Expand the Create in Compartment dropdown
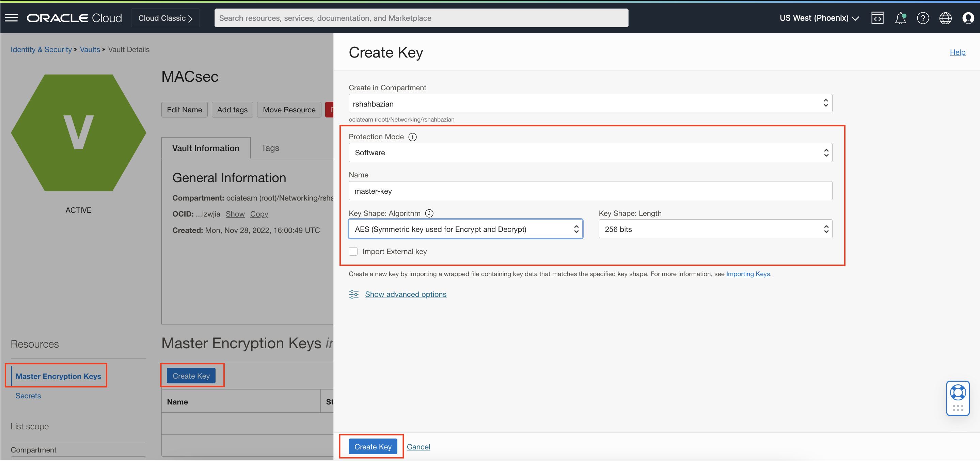Viewport: 980px width, 461px height. [x=590, y=104]
